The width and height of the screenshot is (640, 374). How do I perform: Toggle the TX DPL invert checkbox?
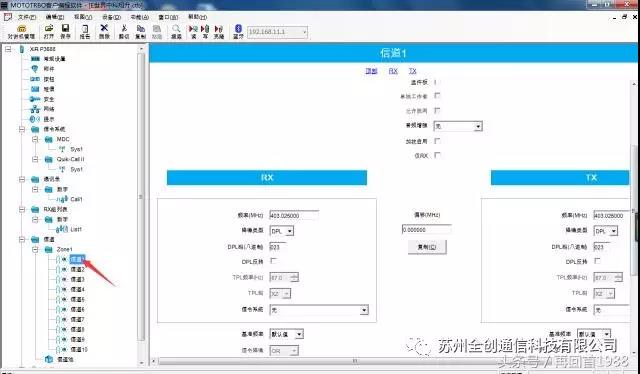(x=597, y=261)
